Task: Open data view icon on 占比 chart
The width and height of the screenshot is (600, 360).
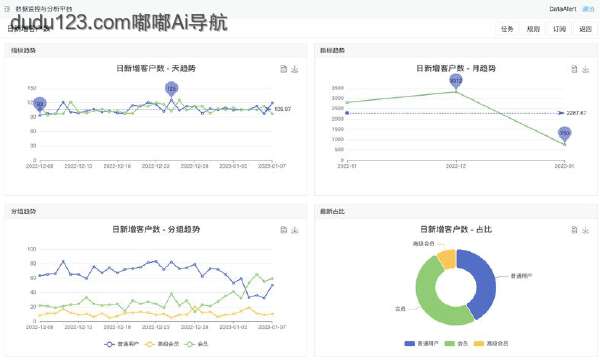Action: (574, 230)
